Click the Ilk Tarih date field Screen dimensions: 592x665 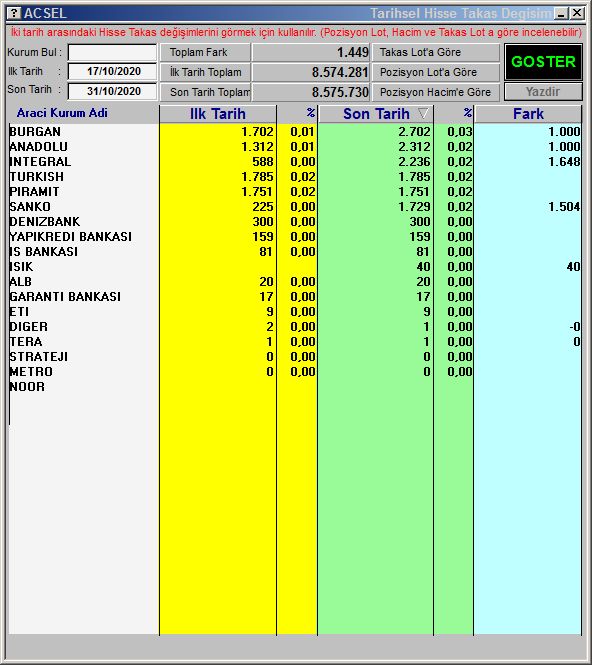coord(112,71)
